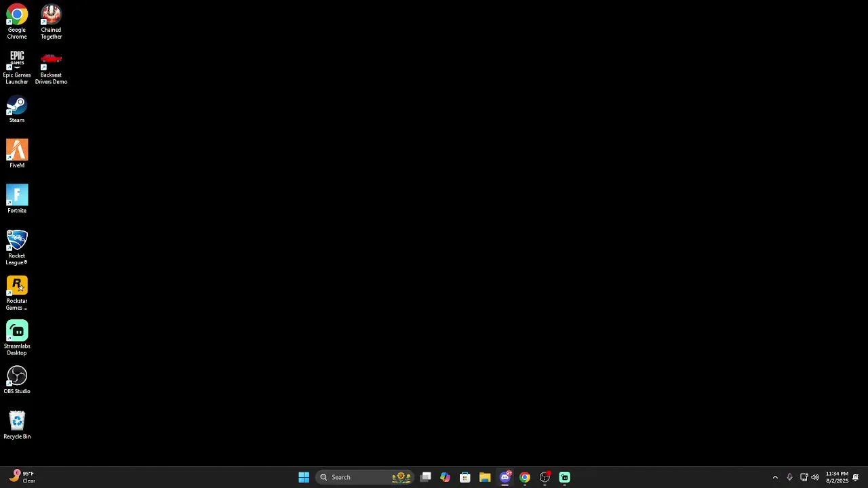Open Microsoft Store from the taskbar
The width and height of the screenshot is (868, 488).
pyautogui.click(x=465, y=477)
